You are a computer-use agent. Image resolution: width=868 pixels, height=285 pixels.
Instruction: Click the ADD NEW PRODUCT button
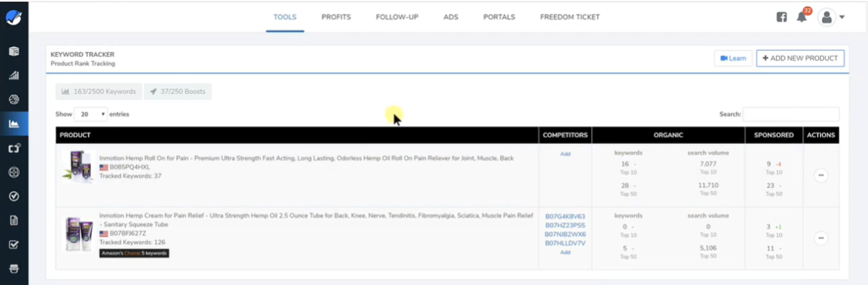[x=800, y=59]
